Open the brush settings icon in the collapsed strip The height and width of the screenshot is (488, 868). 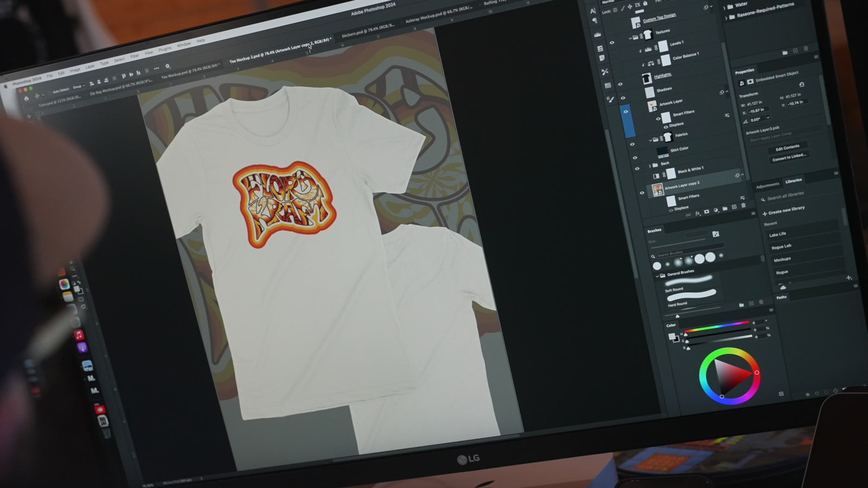[610, 99]
